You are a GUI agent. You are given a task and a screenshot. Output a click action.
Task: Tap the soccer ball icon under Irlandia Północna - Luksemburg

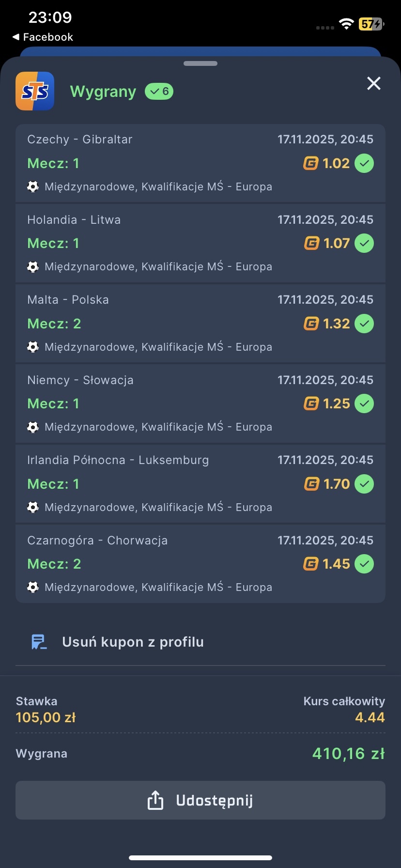[33, 507]
